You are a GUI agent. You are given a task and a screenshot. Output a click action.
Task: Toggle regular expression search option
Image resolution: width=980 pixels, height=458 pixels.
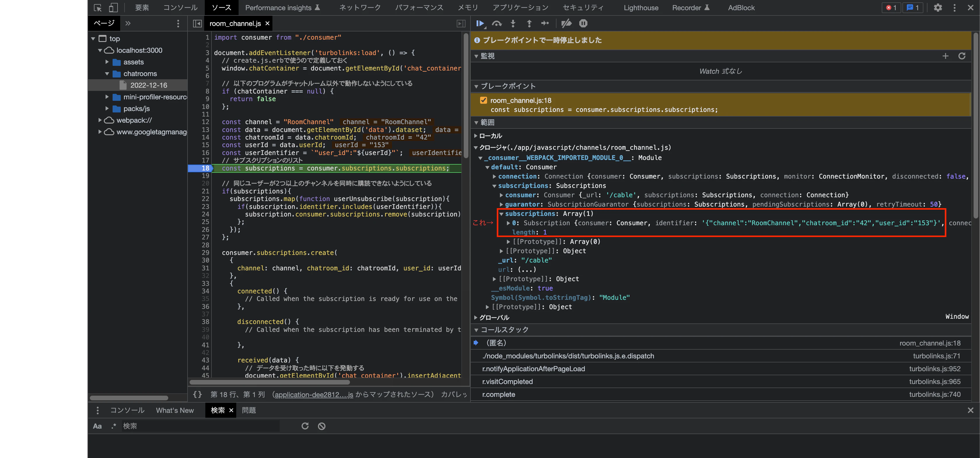(113, 426)
